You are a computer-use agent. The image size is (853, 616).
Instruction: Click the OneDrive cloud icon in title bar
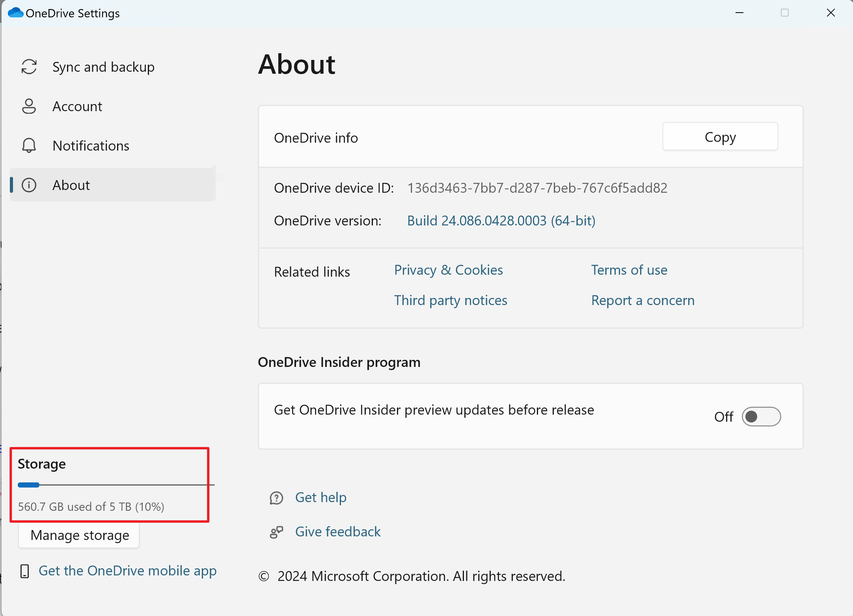(15, 13)
